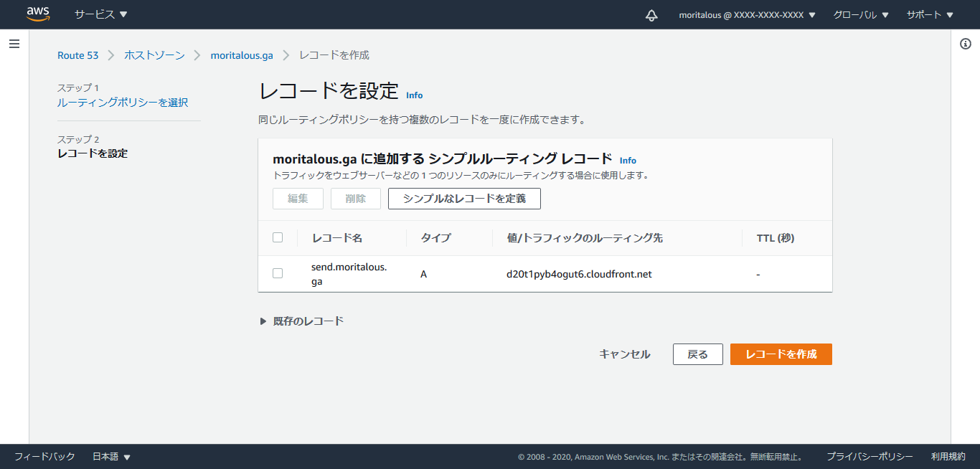Select the send.moritalous.ga record checkbox

tap(278, 273)
